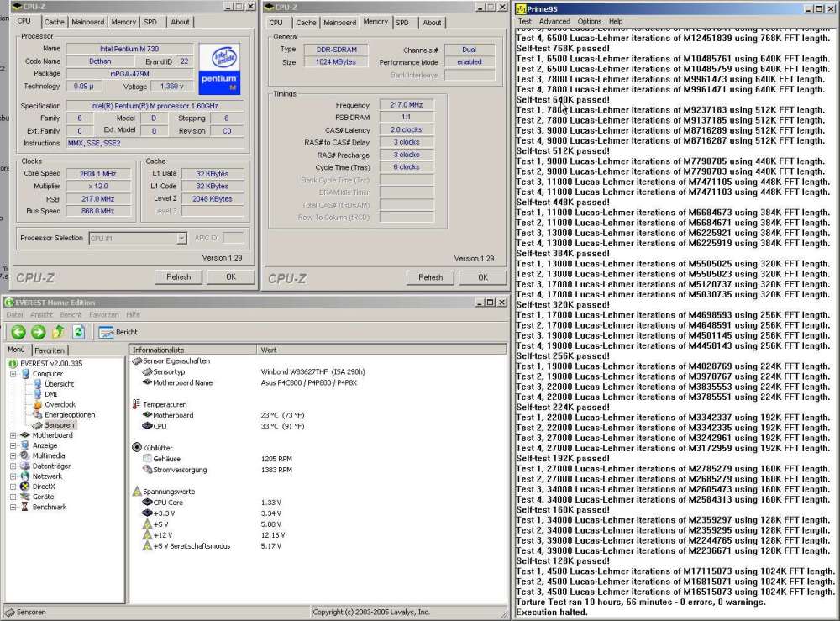Click Refresh in left CPU-Z window

[x=178, y=277]
